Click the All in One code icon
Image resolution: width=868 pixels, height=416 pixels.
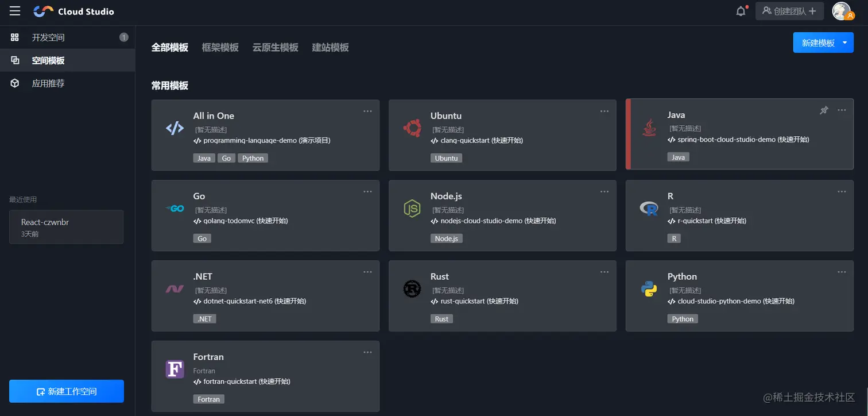175,128
